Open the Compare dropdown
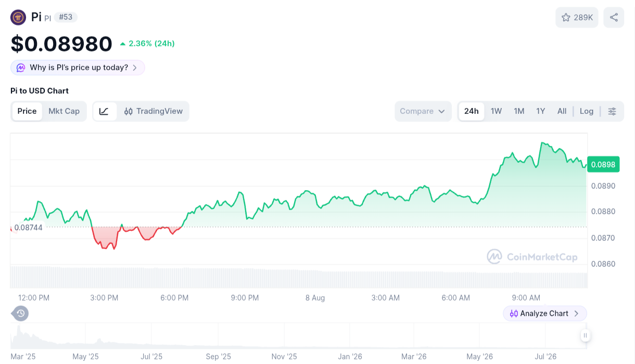Viewport: 635px width, 364px height. point(423,111)
